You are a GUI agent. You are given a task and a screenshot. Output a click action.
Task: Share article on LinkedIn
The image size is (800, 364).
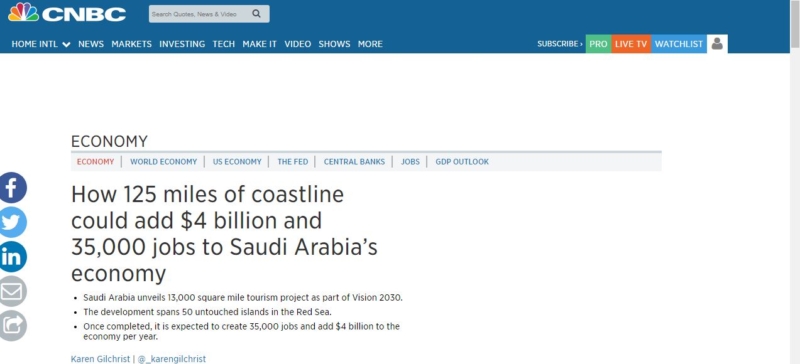(12, 257)
